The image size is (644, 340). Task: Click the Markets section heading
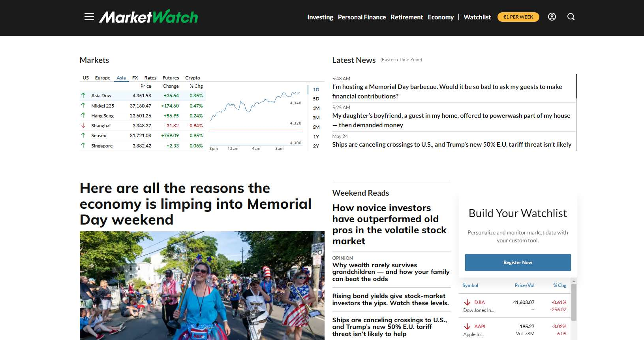pyautogui.click(x=94, y=60)
